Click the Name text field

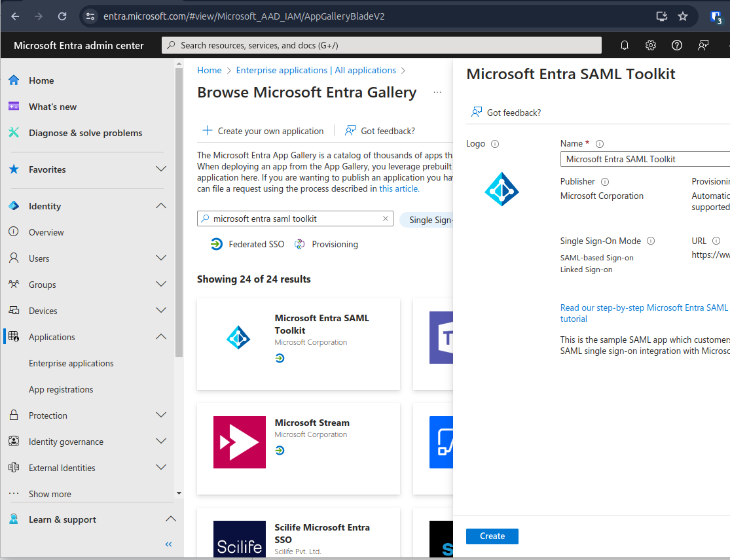pyautogui.click(x=646, y=159)
